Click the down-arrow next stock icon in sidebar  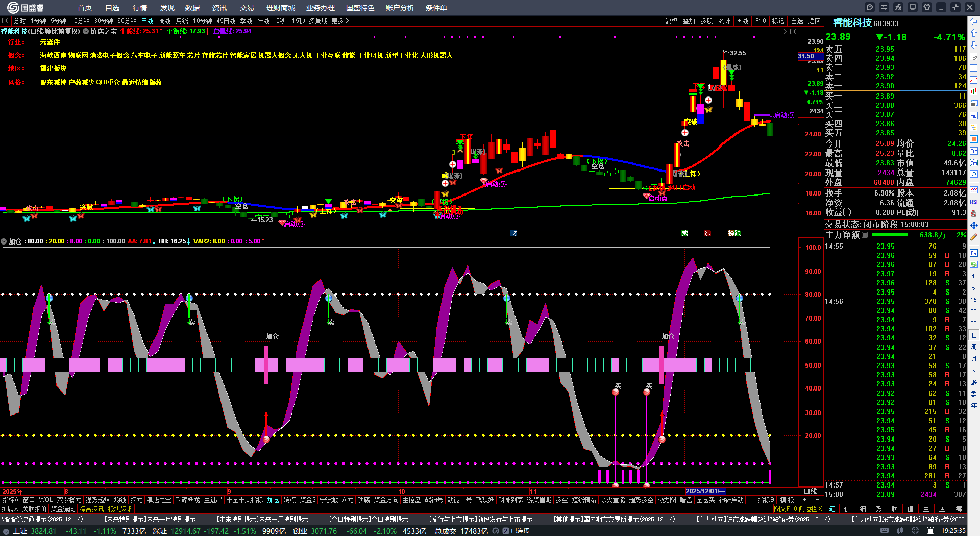click(974, 45)
